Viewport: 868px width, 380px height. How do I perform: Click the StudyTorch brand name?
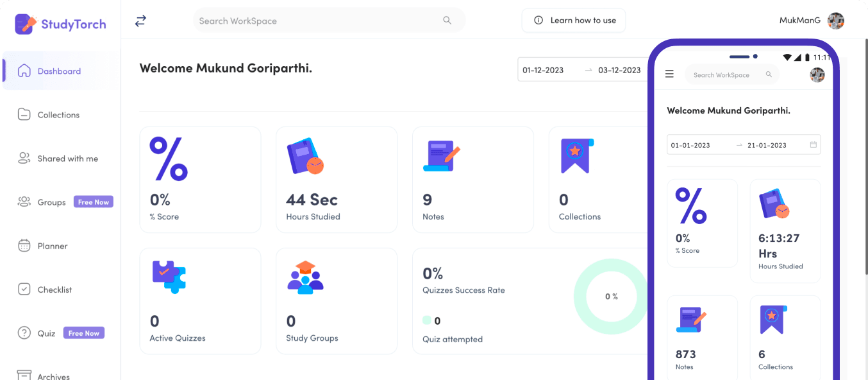74,24
